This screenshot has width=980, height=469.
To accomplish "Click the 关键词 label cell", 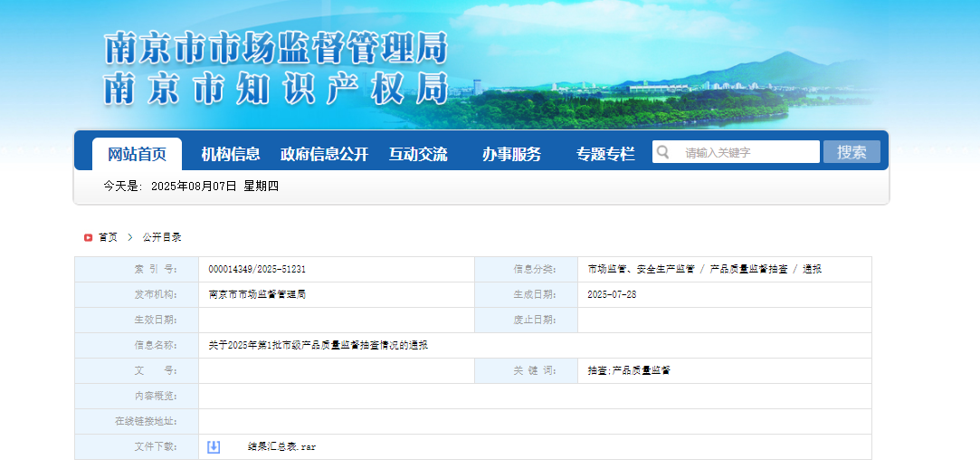I will coord(527,371).
